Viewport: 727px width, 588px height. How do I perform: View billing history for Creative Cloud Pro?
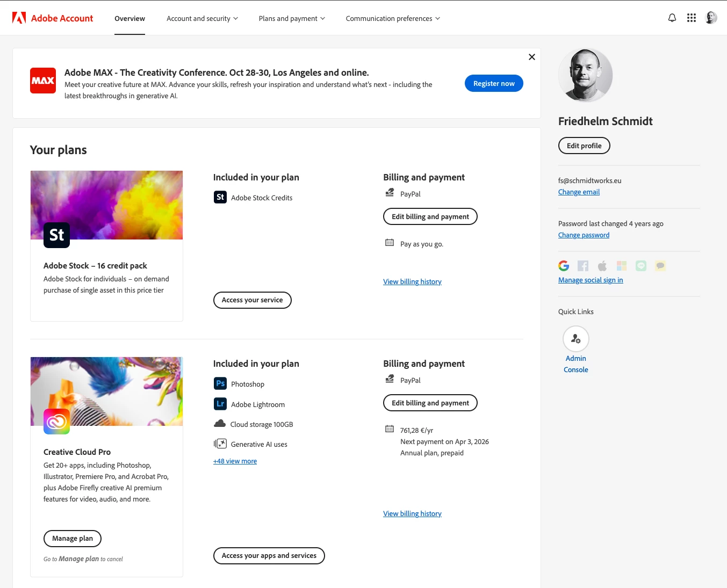[412, 514]
